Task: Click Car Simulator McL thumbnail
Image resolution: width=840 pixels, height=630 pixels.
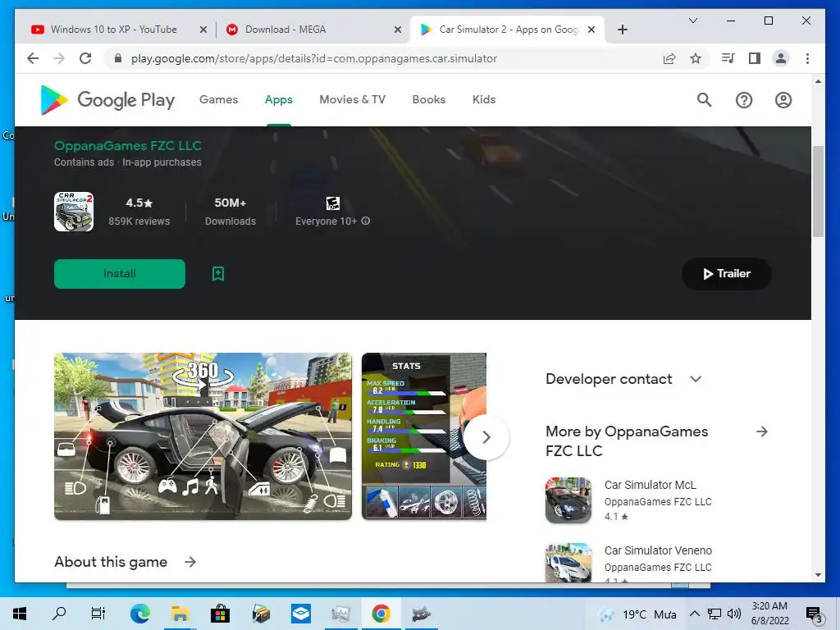Action: click(x=568, y=500)
